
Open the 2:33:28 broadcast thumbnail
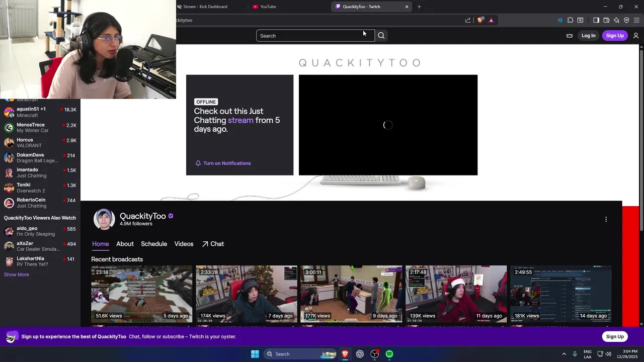point(247,294)
